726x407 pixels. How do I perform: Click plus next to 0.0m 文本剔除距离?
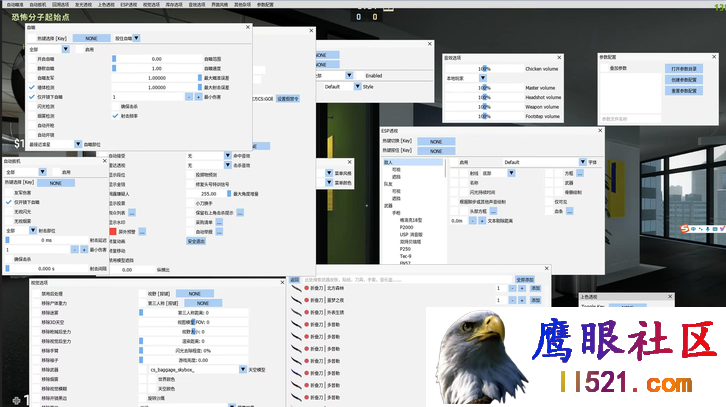[482, 221]
